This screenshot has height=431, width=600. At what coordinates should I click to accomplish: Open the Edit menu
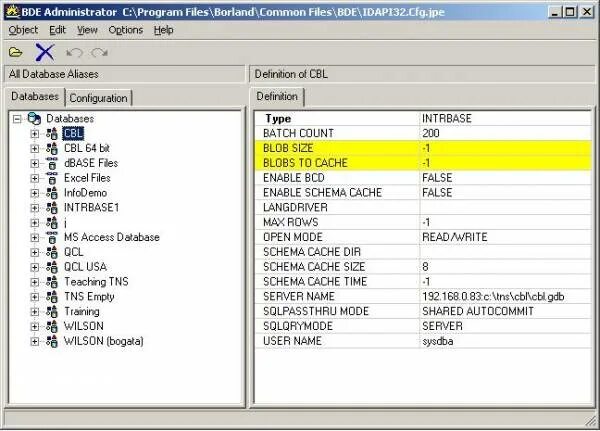(57, 30)
